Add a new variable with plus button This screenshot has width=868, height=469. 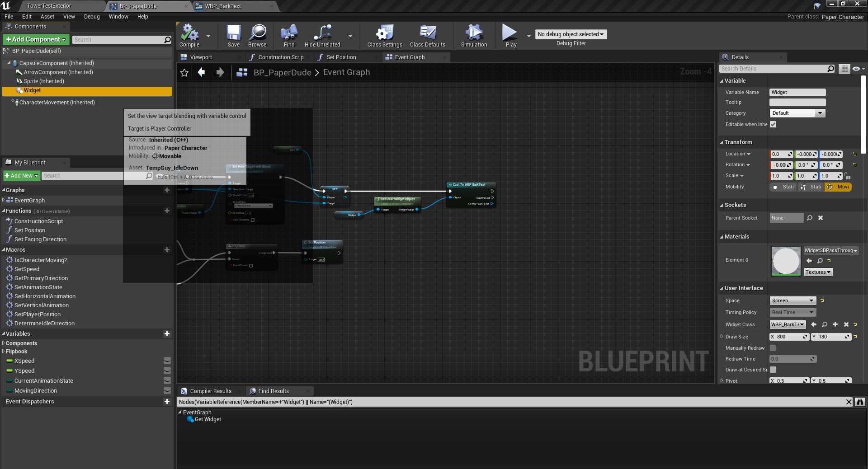point(167,333)
